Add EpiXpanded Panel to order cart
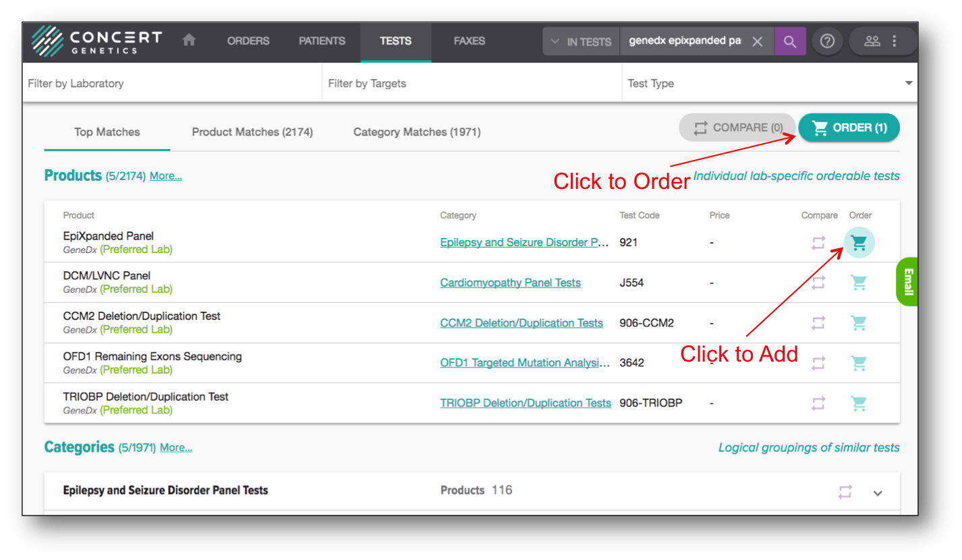 [x=859, y=242]
